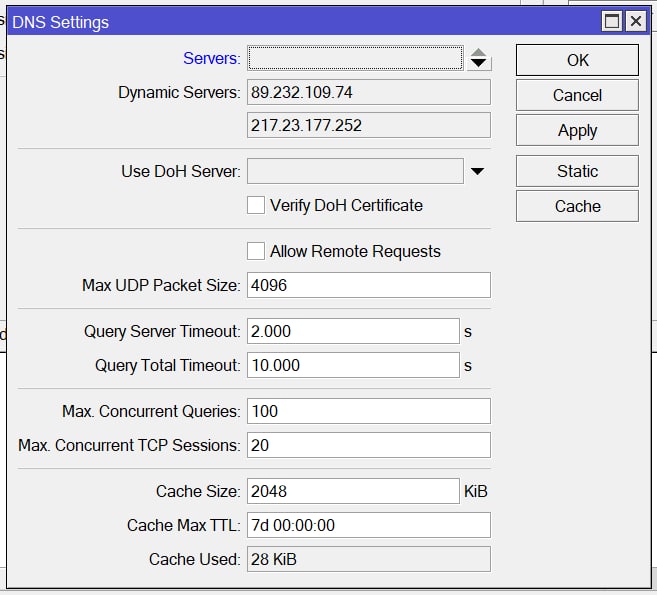Screen dimensions: 657x595
Task: Open the DNS Cache list
Action: [x=577, y=206]
